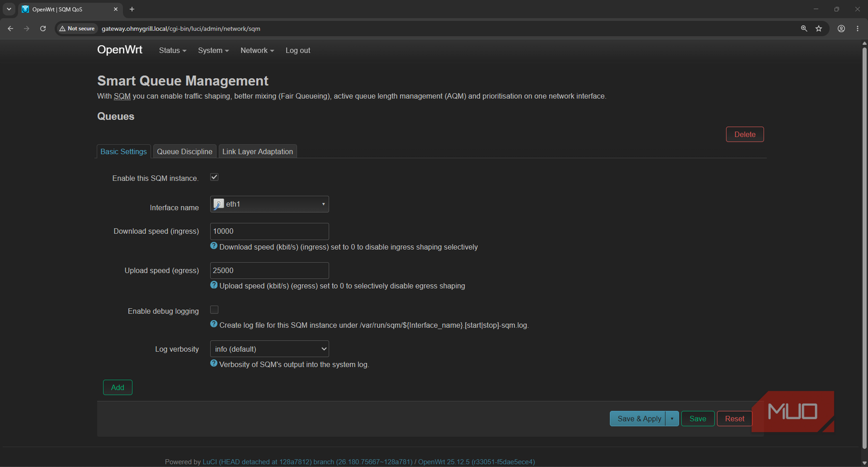Open the Log verbosity dropdown
This screenshot has height=467, width=868.
coord(269,349)
